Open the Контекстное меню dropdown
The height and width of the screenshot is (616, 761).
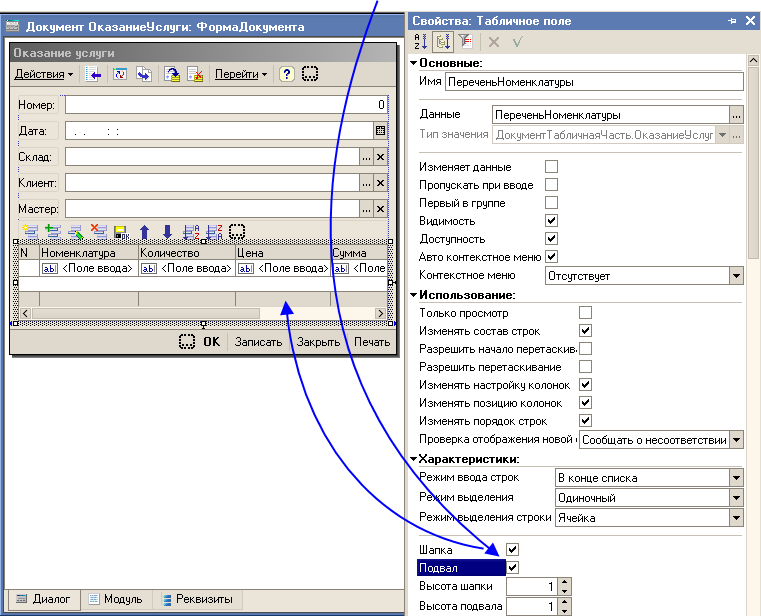pyautogui.click(x=736, y=275)
